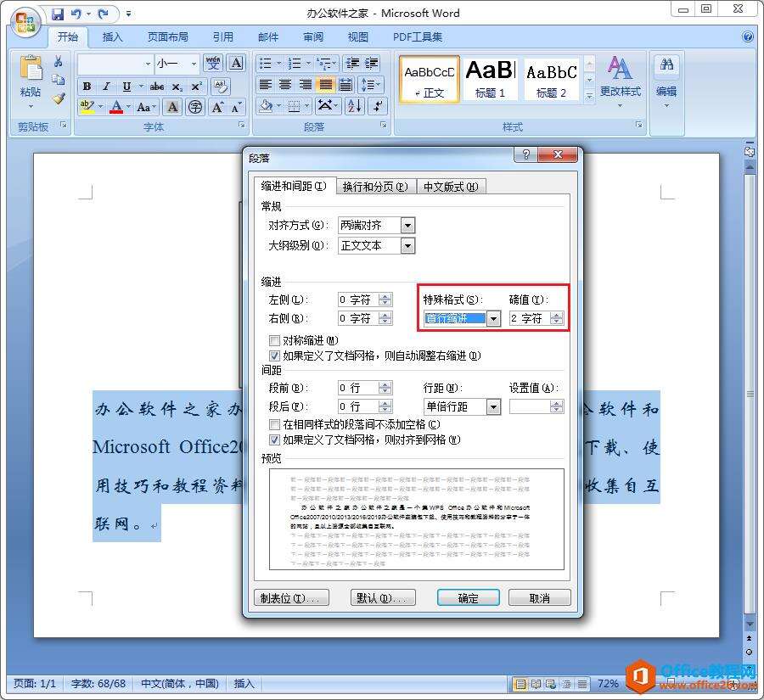Expand the styles gallery More arrow
This screenshot has width=764, height=700.
tap(589, 96)
